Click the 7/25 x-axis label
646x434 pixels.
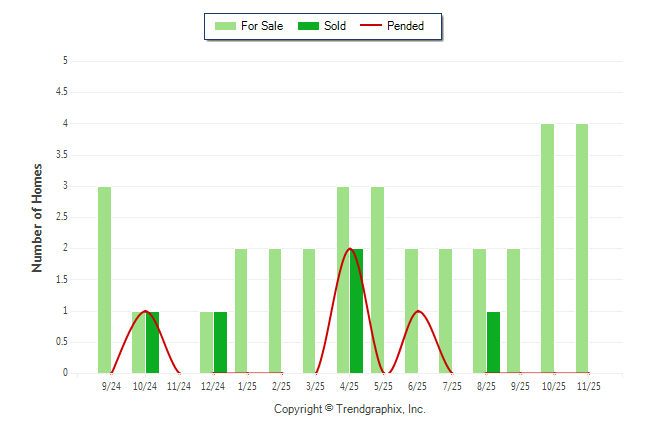pyautogui.click(x=452, y=385)
